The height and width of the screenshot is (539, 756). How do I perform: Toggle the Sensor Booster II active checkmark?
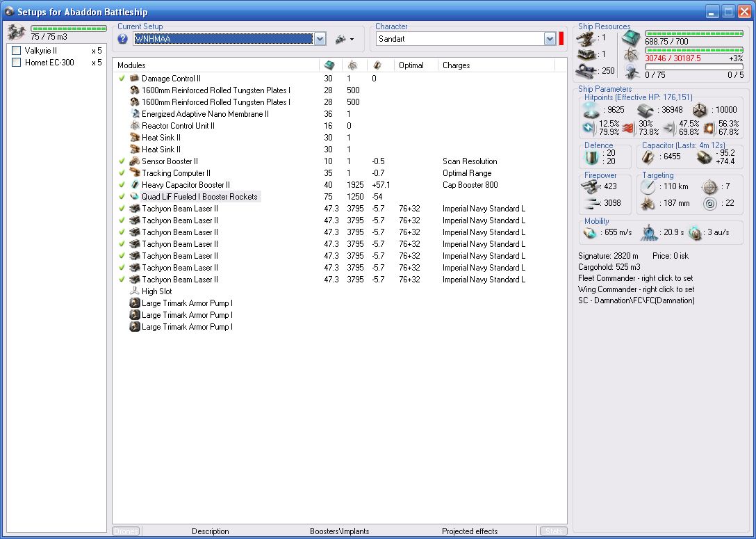pyautogui.click(x=122, y=161)
